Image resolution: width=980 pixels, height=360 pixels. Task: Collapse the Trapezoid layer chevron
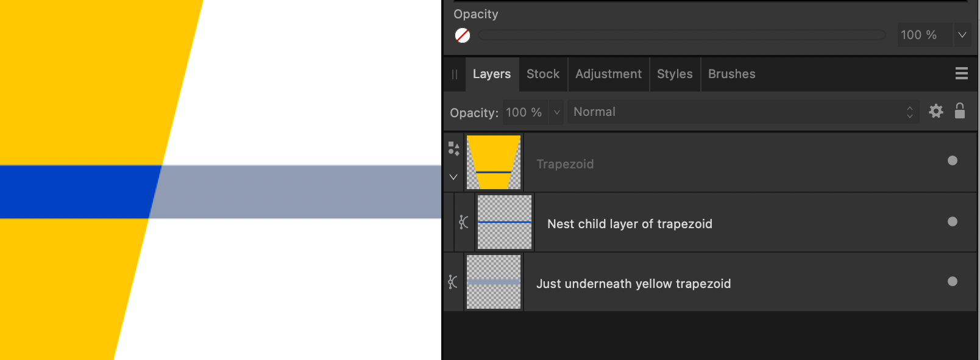pos(453,177)
